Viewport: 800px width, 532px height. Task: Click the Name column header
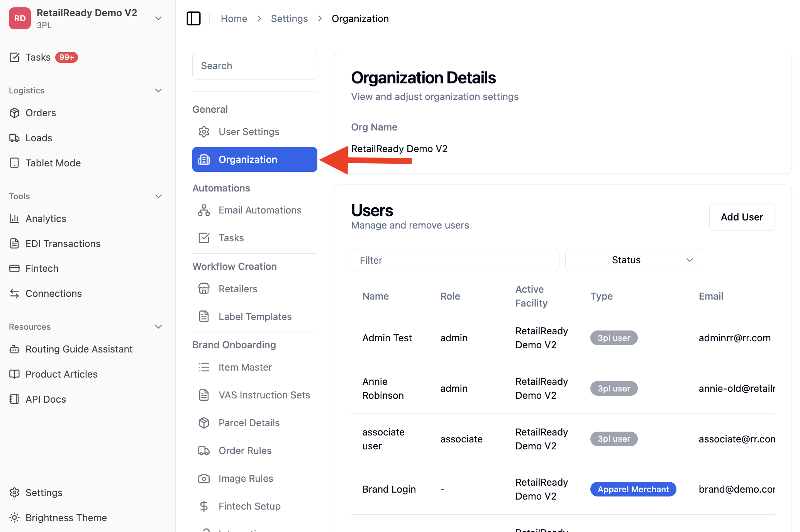[376, 296]
